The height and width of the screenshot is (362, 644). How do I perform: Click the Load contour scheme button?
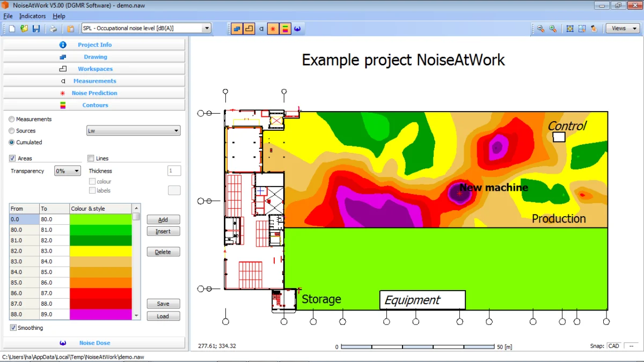coord(163,316)
